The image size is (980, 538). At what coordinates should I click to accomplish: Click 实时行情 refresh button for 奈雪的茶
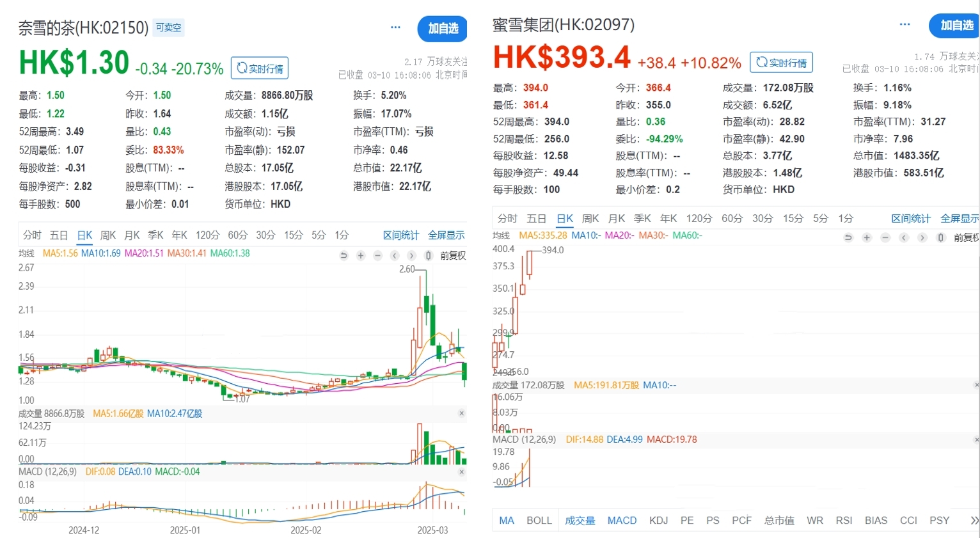(259, 68)
